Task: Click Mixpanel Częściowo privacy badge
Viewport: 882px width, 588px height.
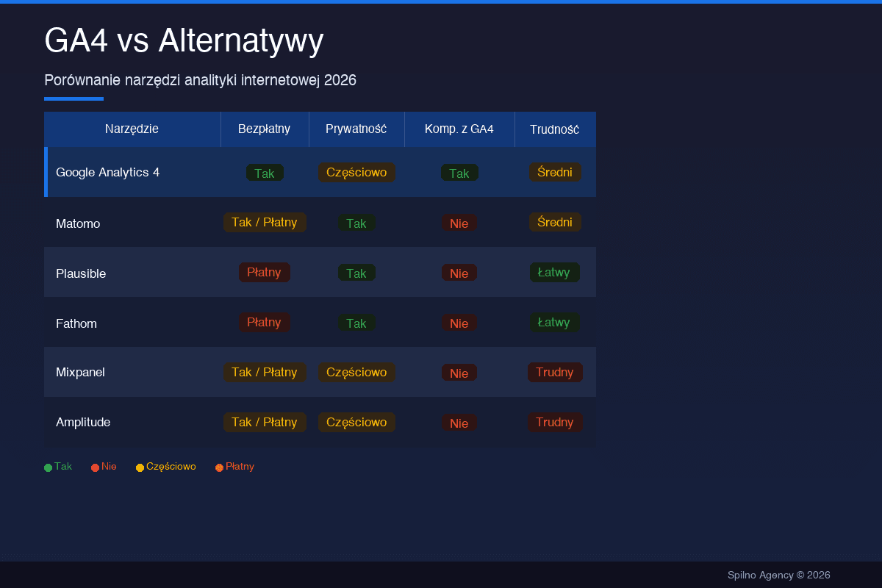Action: [356, 372]
